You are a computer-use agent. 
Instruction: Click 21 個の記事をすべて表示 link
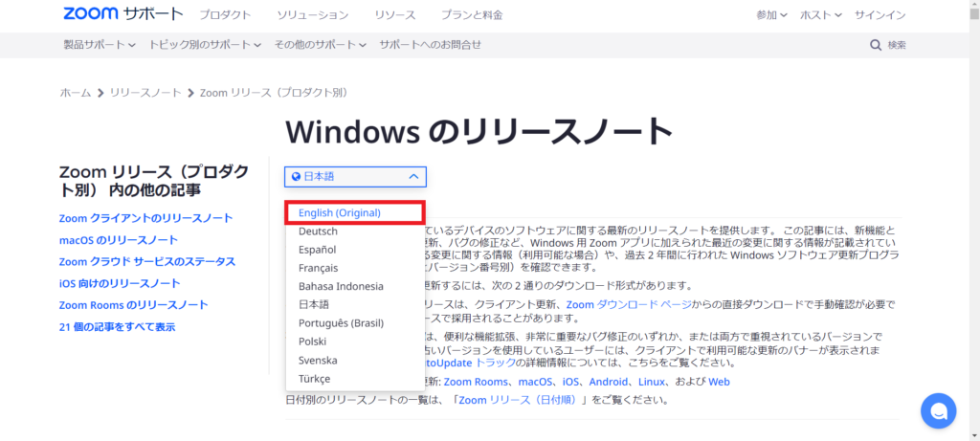point(117,327)
